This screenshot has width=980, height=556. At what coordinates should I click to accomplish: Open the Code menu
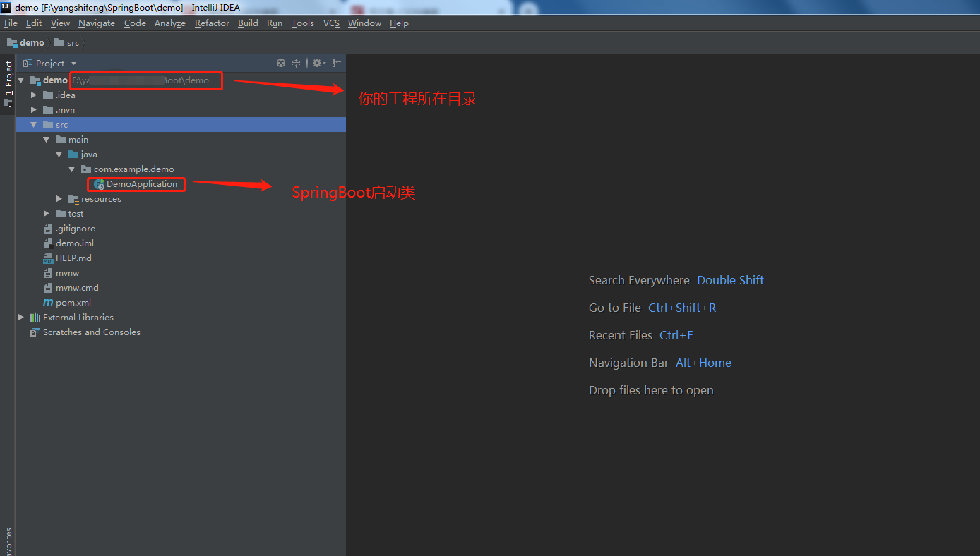click(135, 23)
